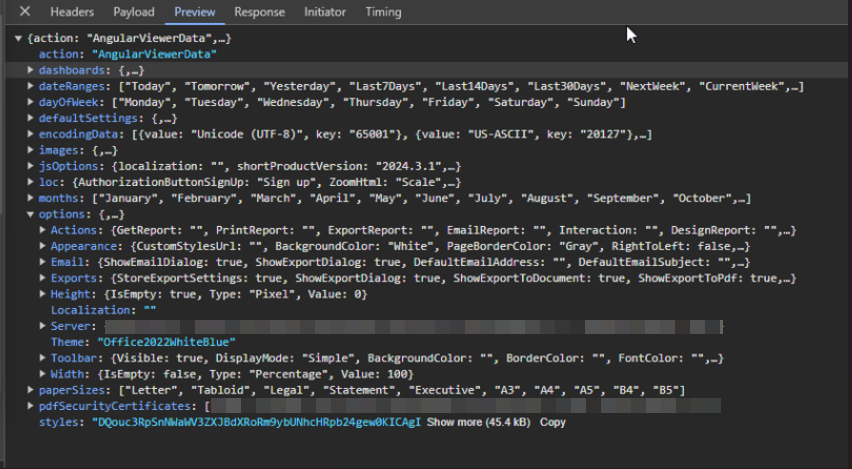
Task: Expand the months array
Action: point(30,198)
